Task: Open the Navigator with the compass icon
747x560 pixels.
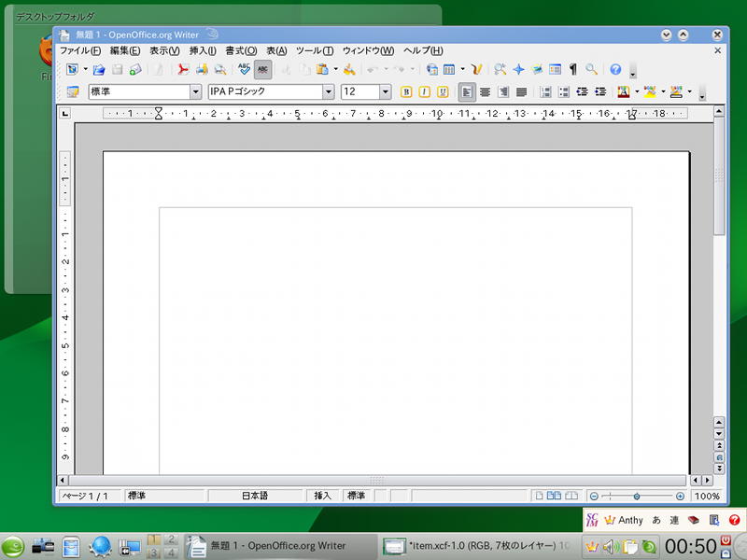Action: click(518, 70)
